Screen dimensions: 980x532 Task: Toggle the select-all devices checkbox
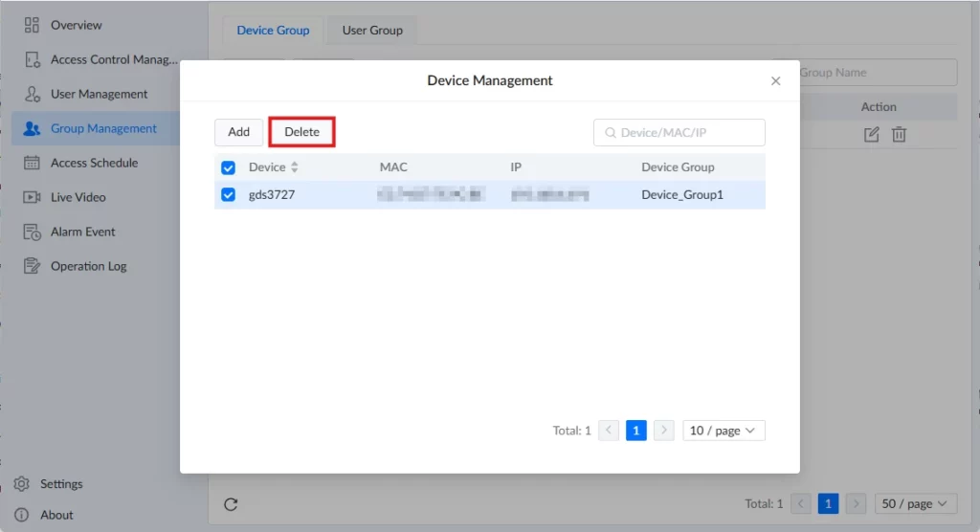tap(228, 167)
